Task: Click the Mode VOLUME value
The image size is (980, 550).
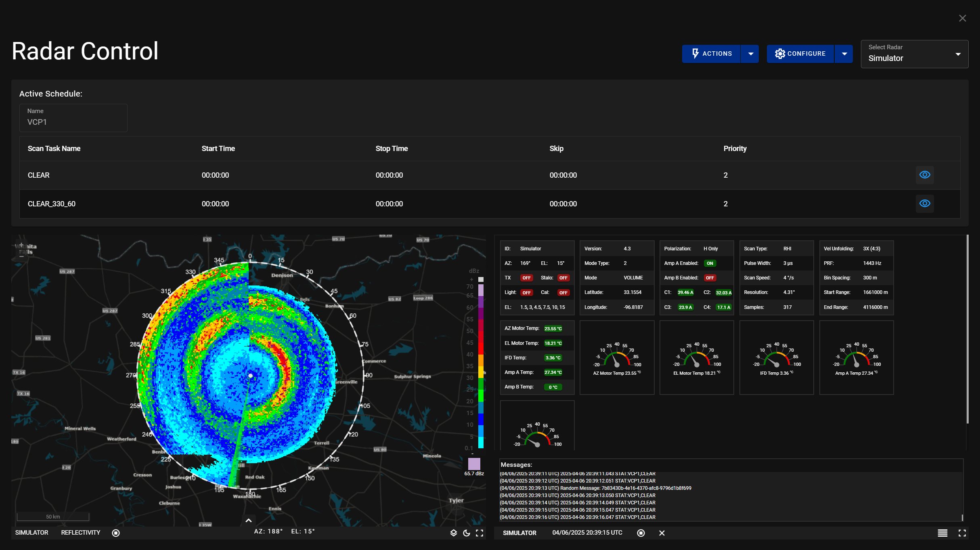Action: pyautogui.click(x=633, y=278)
